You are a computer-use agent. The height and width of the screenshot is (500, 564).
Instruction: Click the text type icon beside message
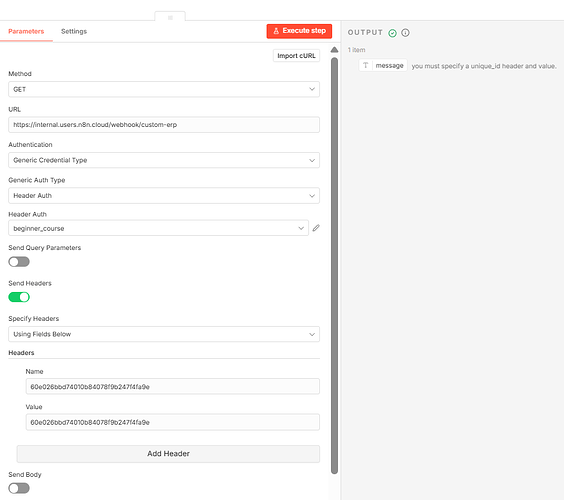coord(365,65)
